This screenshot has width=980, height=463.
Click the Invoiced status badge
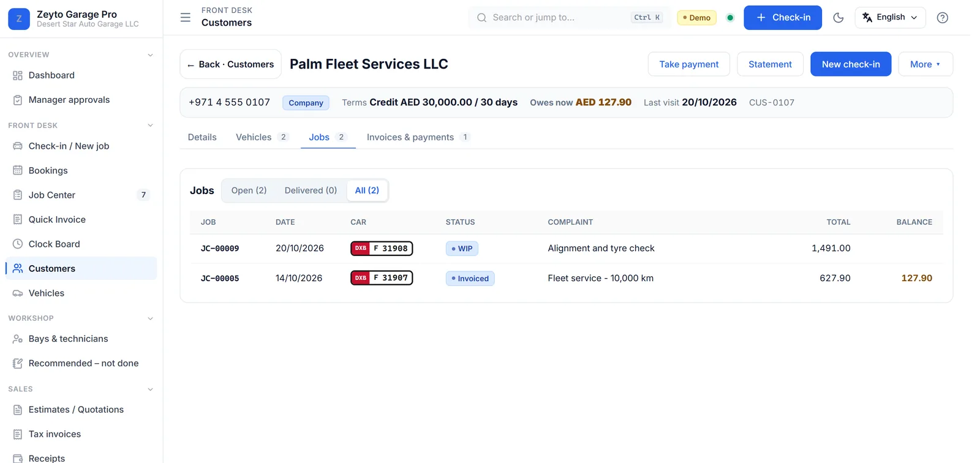[470, 279]
